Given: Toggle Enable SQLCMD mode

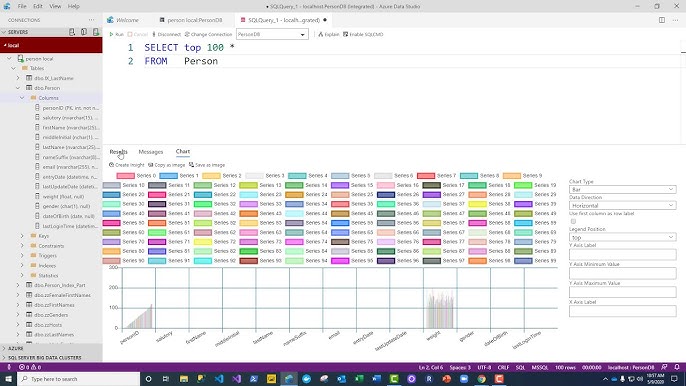Looking at the screenshot, I should [363, 34].
